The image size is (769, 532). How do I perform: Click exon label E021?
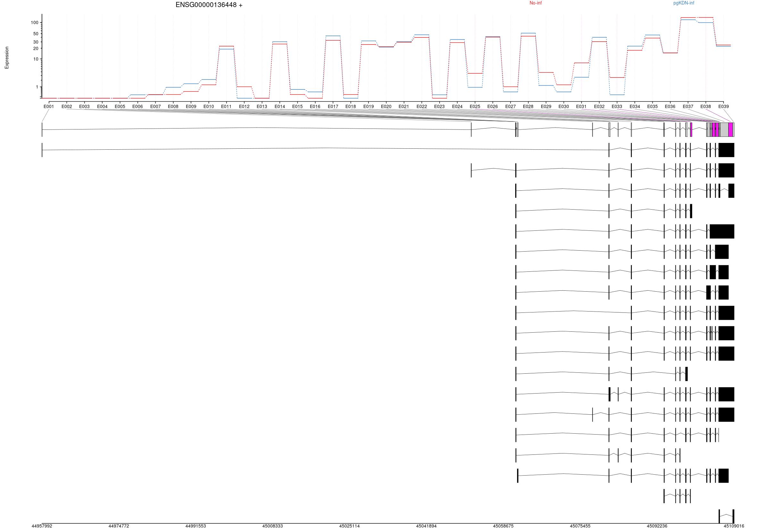pos(404,107)
